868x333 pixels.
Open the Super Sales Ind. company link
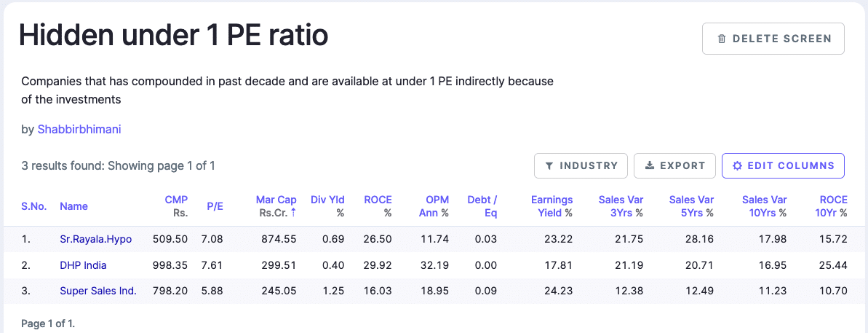[x=98, y=290]
